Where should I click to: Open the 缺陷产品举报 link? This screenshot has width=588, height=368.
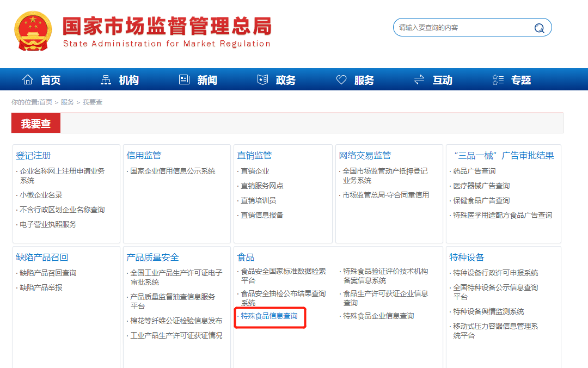point(41,287)
